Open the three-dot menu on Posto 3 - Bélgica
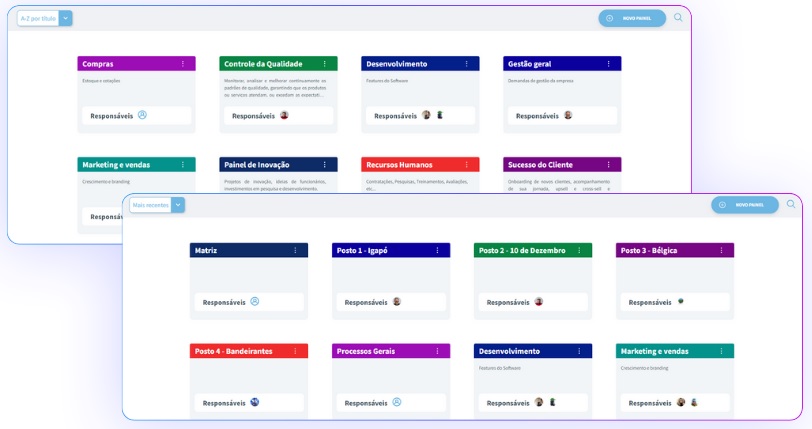Screen dimensions: 812x429 point(721,250)
